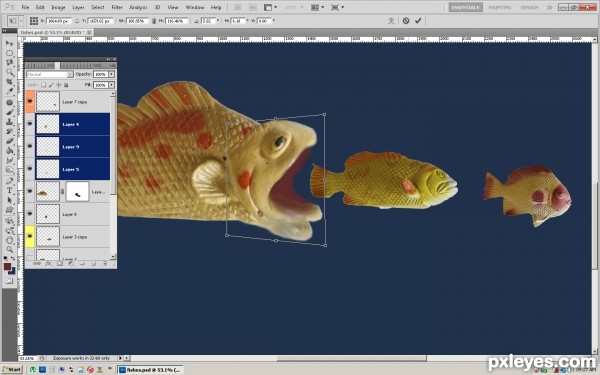The height and width of the screenshot is (375, 600).
Task: Select the Brush tool
Action: click(x=9, y=112)
